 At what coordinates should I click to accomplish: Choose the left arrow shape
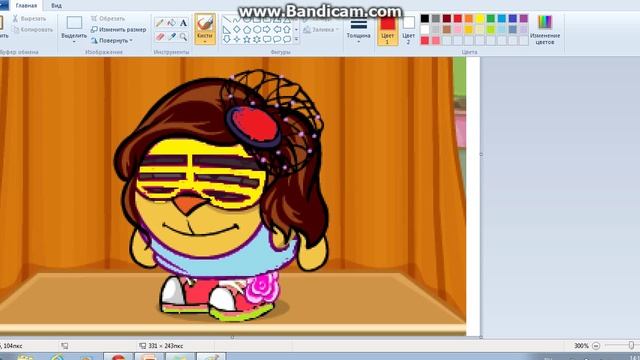(x=277, y=29)
